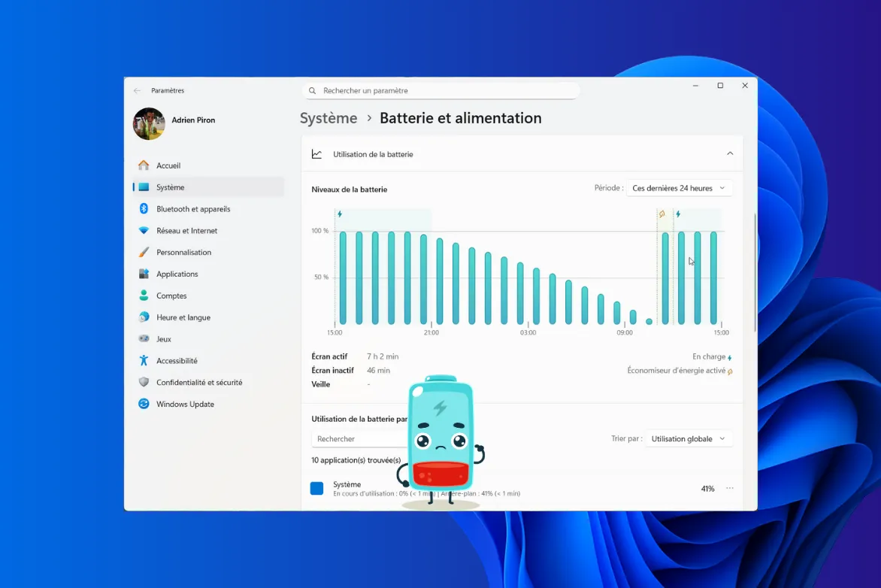
Task: Open more options for the Système app row
Action: pos(729,489)
